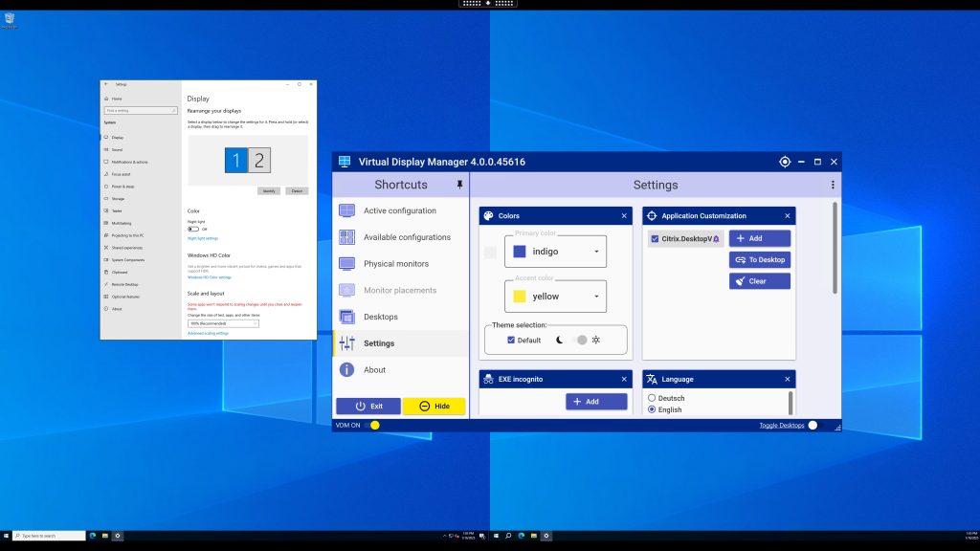The height and width of the screenshot is (551, 980).
Task: Open the Settings panel overflow menu
Action: [x=832, y=184]
